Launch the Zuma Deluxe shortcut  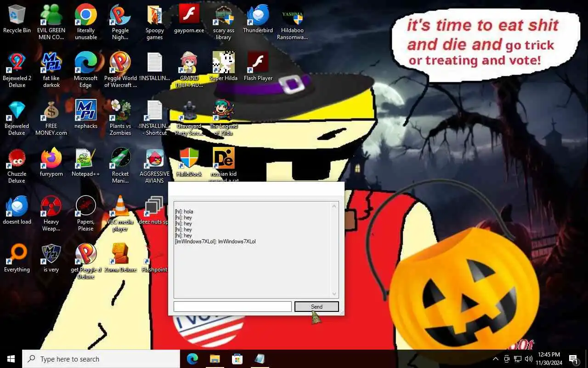point(120,258)
